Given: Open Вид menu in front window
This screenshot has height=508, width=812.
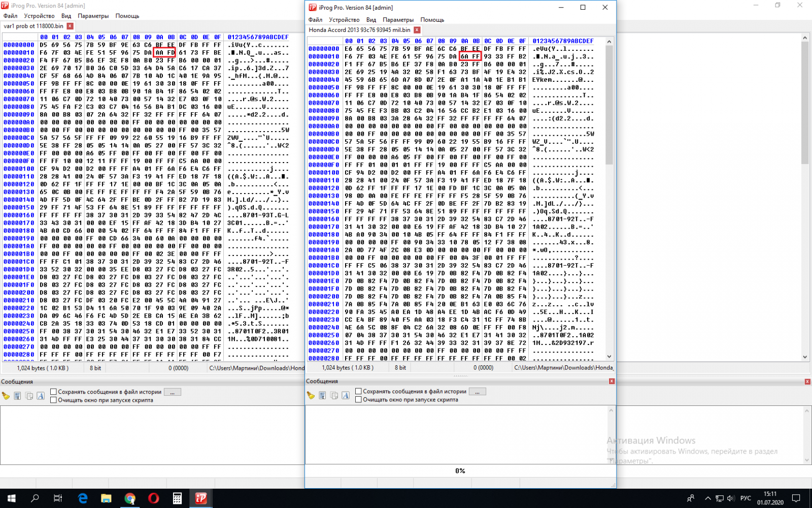Looking at the screenshot, I should [371, 20].
